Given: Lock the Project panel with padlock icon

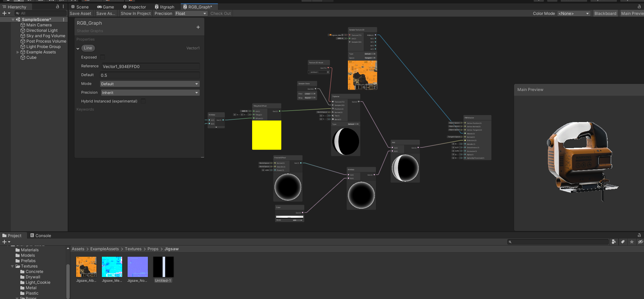Looking at the screenshot, I should point(639,235).
